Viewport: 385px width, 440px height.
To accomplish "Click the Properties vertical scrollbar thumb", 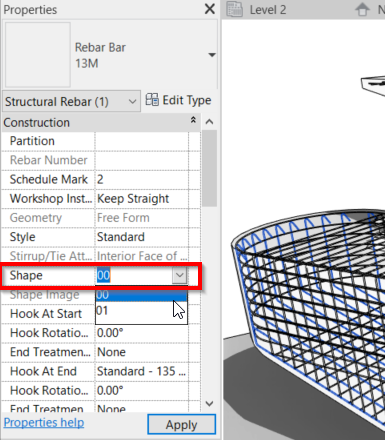I will [209, 168].
